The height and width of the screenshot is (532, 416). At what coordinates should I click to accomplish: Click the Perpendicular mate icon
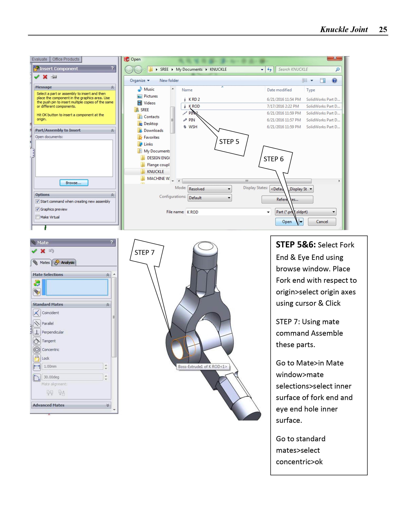point(37,332)
